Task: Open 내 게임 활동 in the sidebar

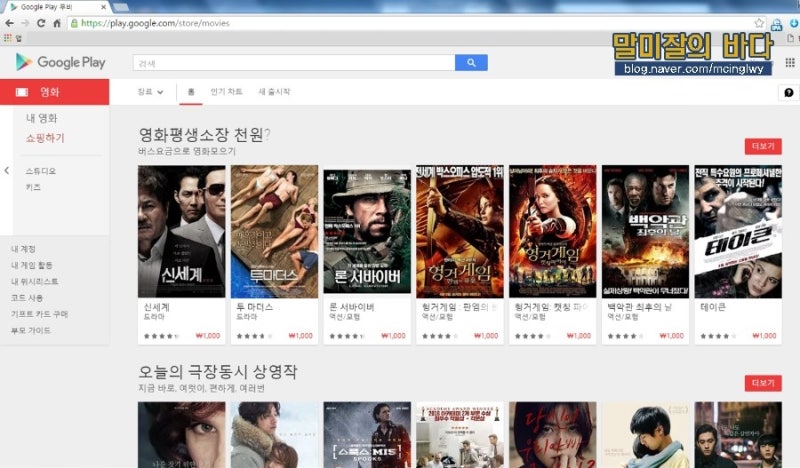Action: coord(32,265)
